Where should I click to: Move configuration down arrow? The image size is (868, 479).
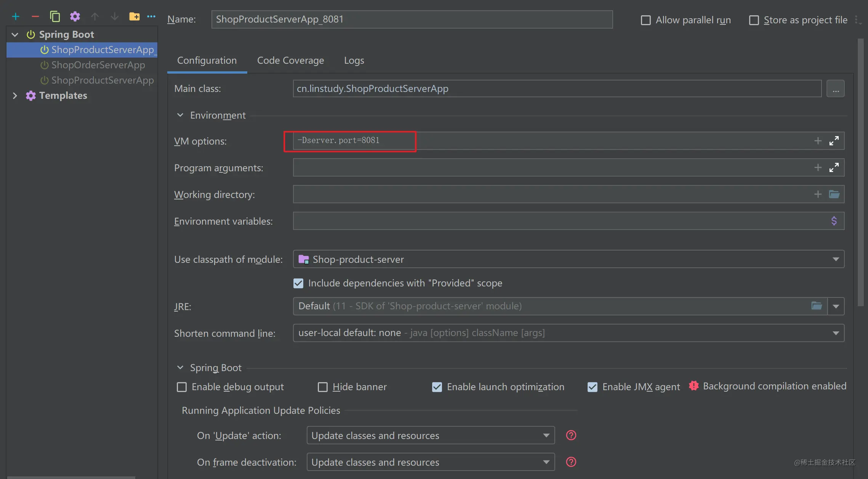click(114, 16)
